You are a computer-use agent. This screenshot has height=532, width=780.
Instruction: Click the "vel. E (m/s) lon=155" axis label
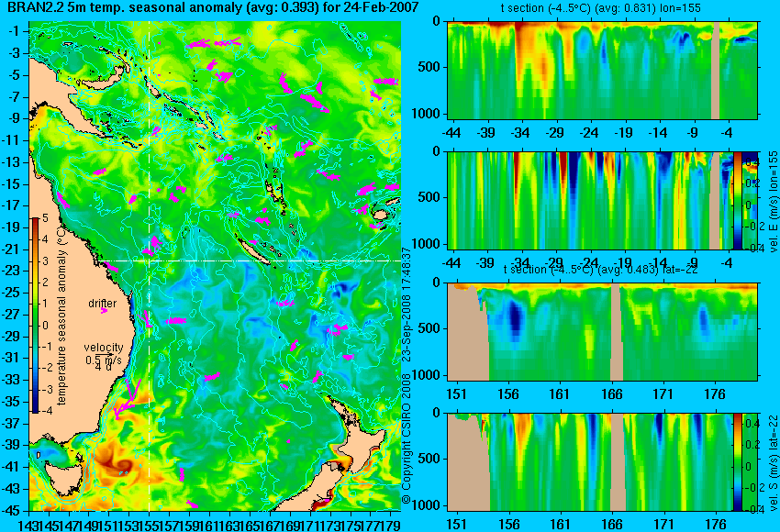(773, 202)
